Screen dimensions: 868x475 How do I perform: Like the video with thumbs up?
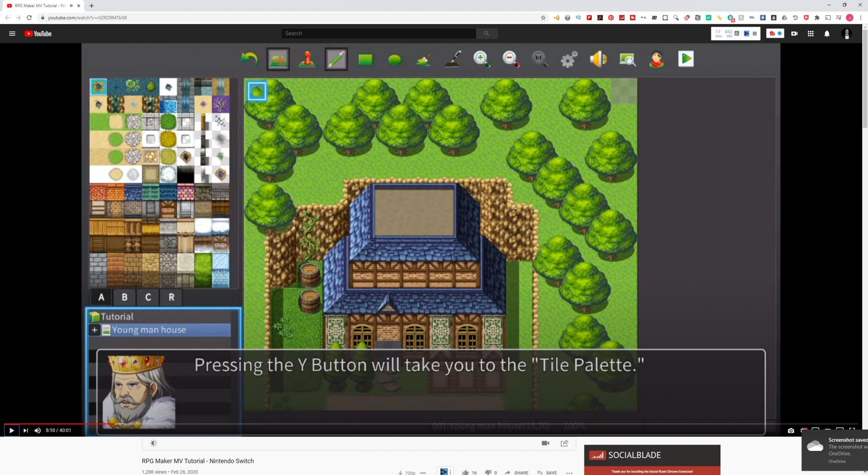pos(465,472)
